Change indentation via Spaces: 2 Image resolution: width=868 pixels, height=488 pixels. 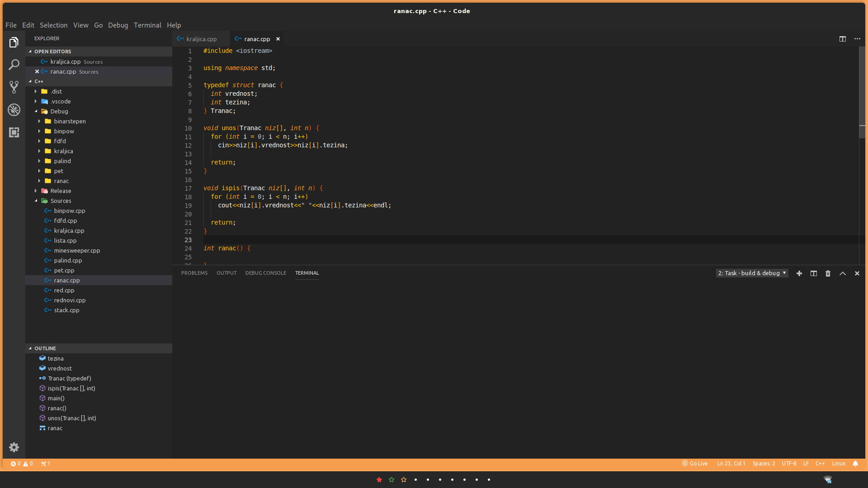[764, 464]
